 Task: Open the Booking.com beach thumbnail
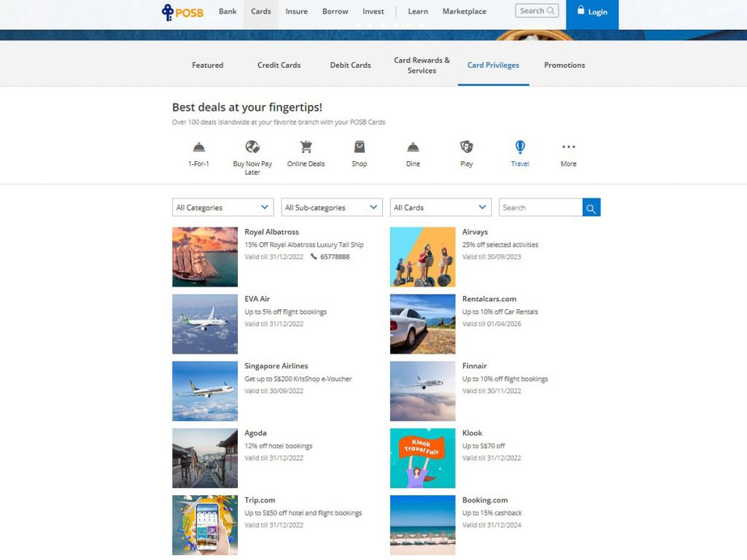pyautogui.click(x=422, y=525)
